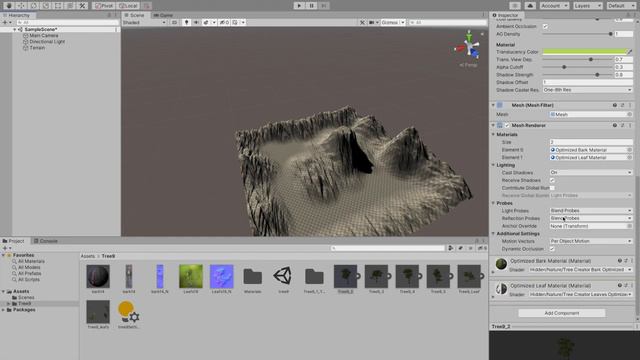Toggle Mesh Renderer enabled checkbox
The image size is (640, 360).
pyautogui.click(x=507, y=125)
